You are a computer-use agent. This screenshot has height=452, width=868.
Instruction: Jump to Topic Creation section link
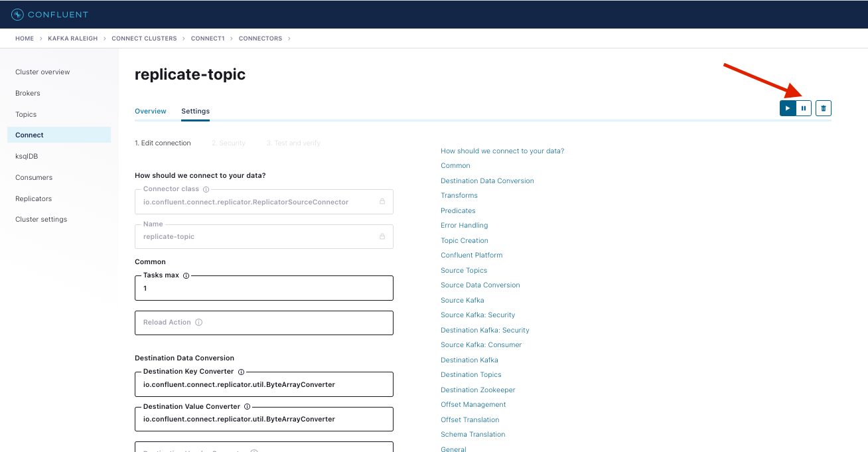pos(465,240)
